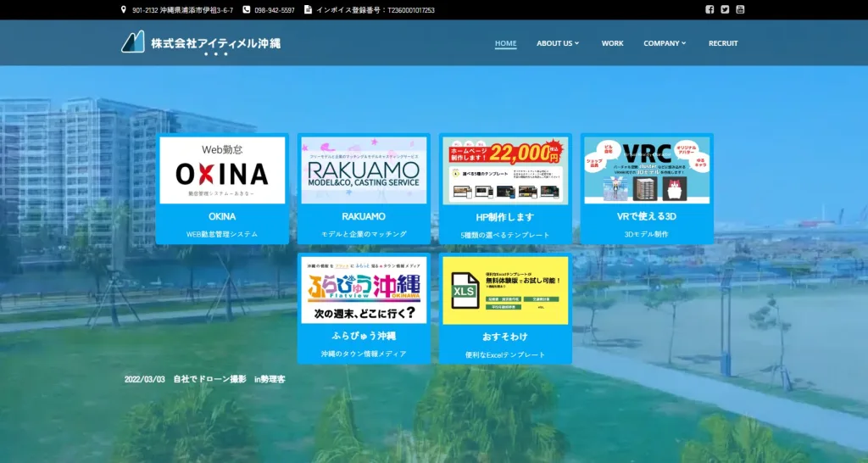This screenshot has height=463, width=868.
Task: Open the Twitter social icon
Action: [725, 10]
